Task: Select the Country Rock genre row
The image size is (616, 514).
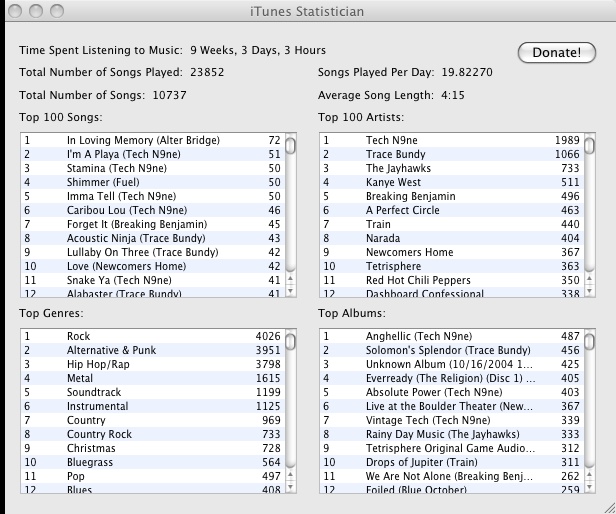Action: pyautogui.click(x=153, y=434)
